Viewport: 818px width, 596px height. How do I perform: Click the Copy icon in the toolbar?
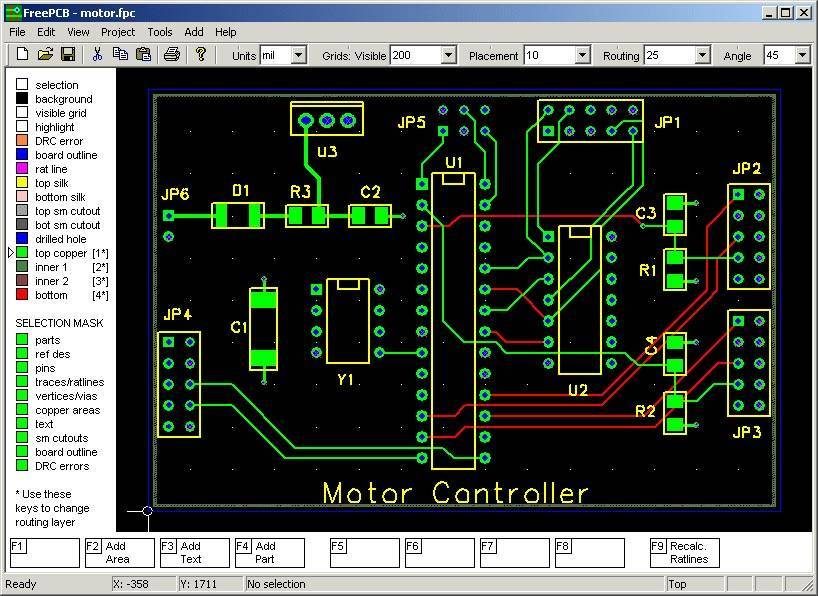(x=121, y=54)
